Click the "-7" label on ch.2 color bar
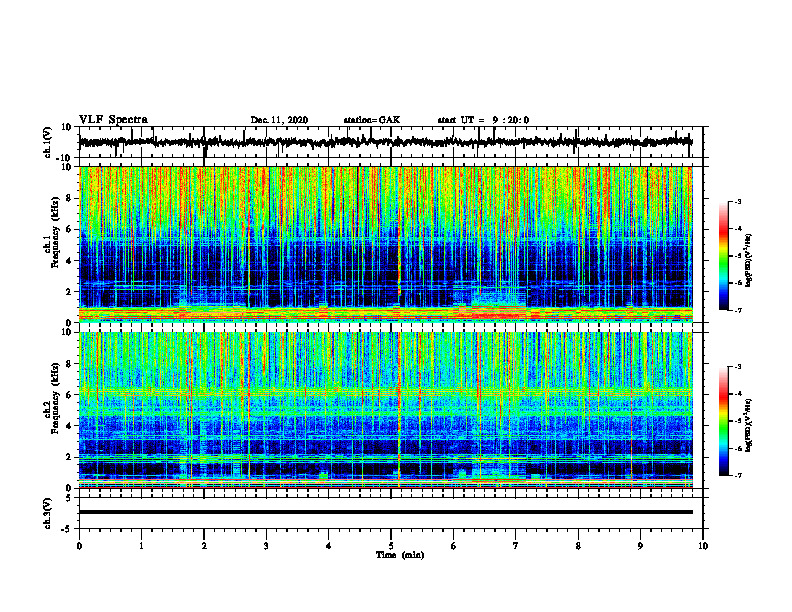This screenshot has width=792, height=612. point(738,475)
